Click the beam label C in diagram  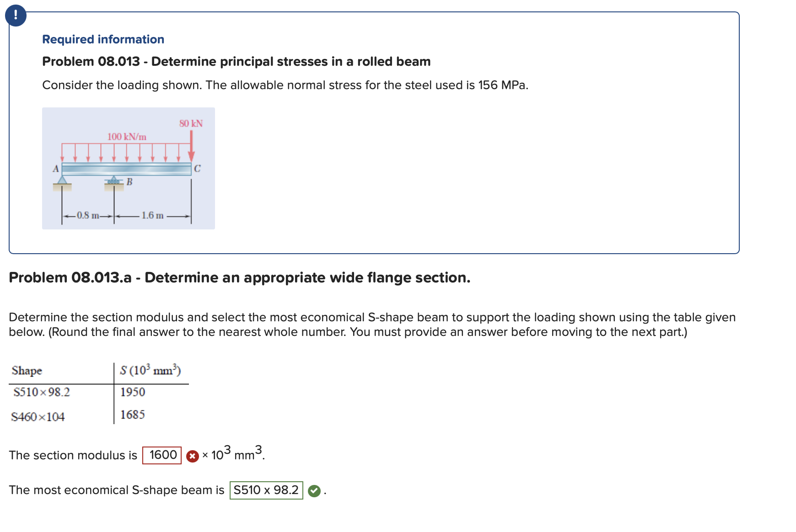[x=197, y=168]
